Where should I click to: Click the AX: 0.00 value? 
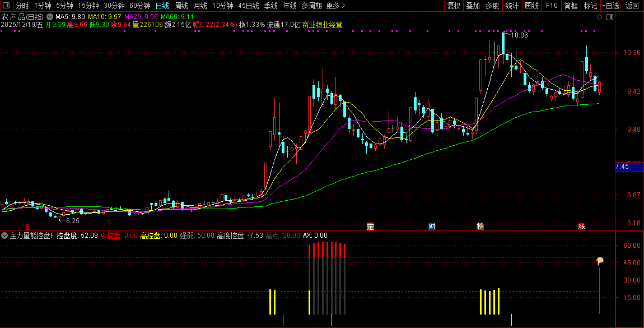(315, 235)
